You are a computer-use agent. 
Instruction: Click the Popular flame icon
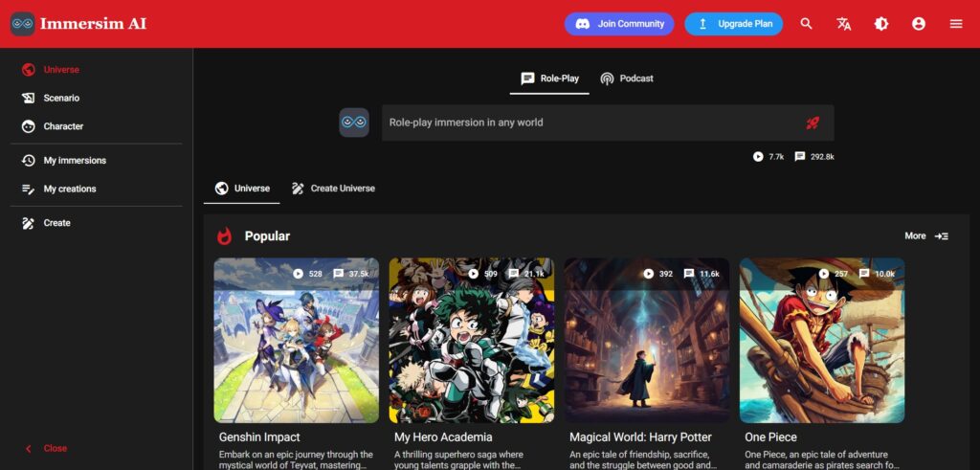[224, 236]
